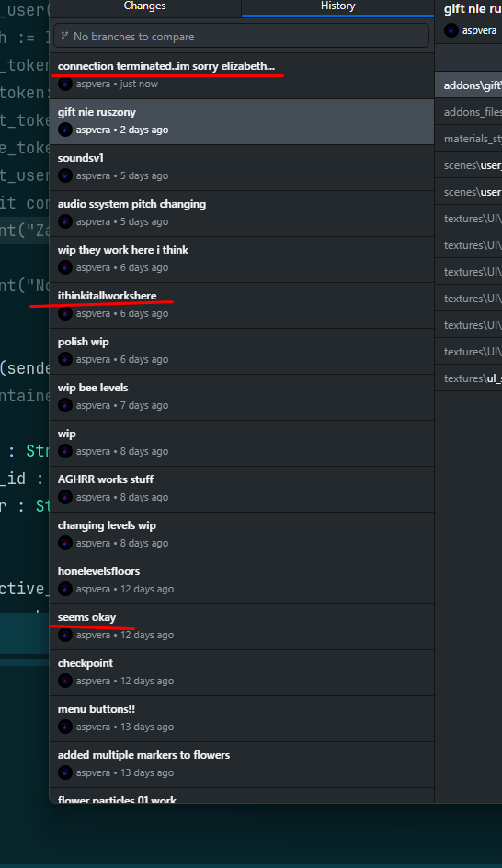The image size is (502, 868).
Task: Select the ithinkitallworkshere commit
Action: [x=242, y=306]
